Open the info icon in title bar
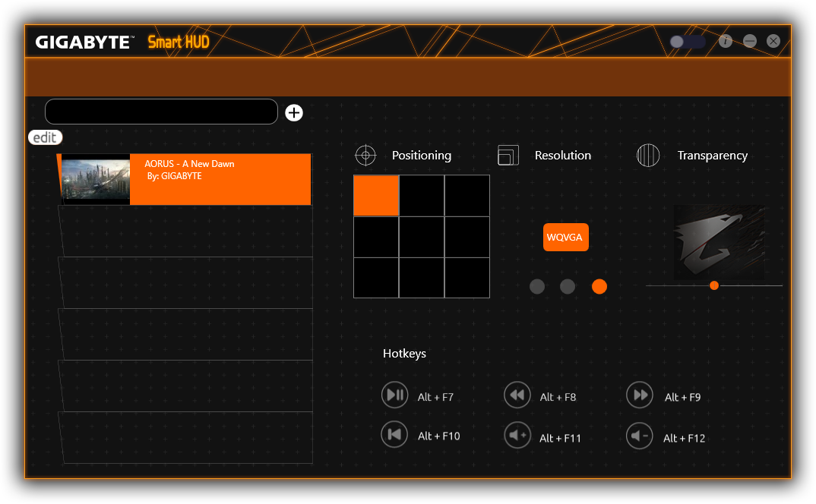The width and height of the screenshot is (816, 504). tap(726, 41)
